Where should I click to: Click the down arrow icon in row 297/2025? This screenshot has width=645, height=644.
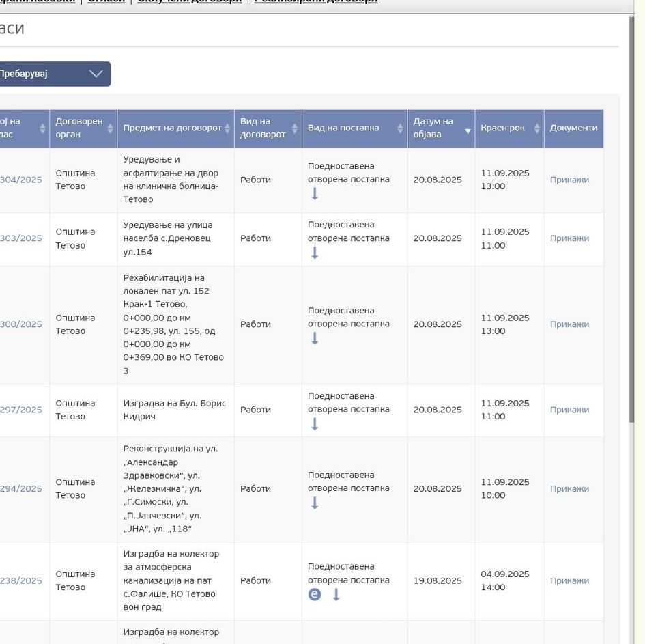pyautogui.click(x=315, y=423)
